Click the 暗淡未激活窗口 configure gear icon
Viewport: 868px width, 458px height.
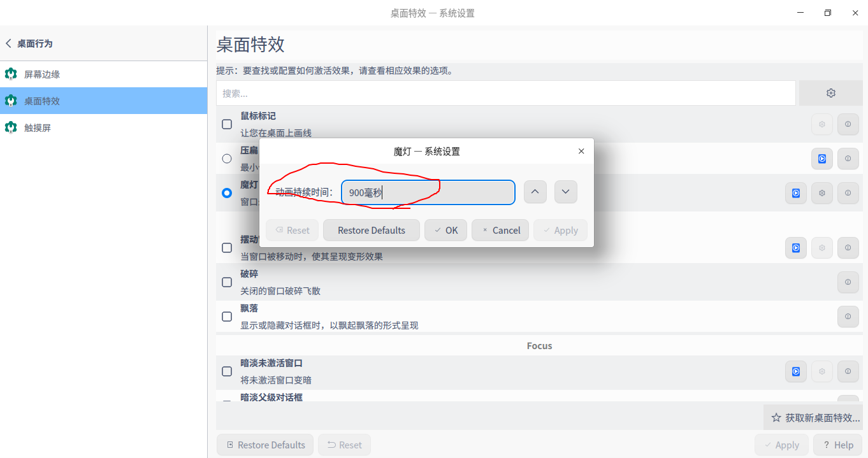tap(822, 371)
